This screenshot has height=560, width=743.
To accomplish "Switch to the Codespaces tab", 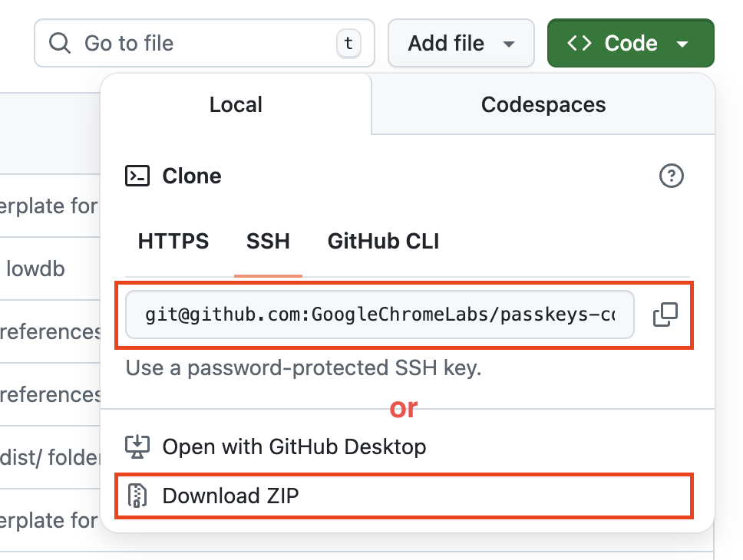I will 543,105.
